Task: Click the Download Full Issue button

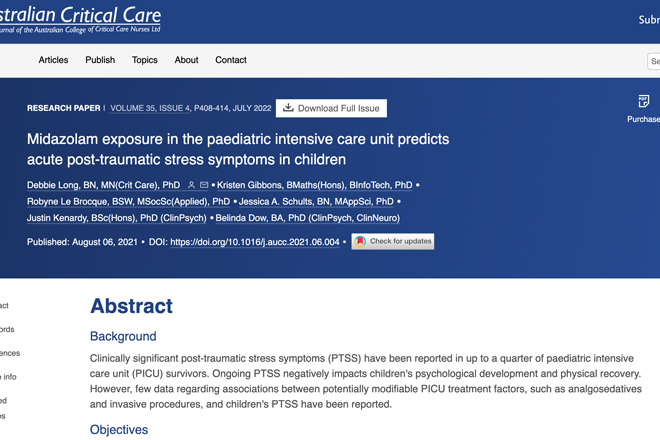Action: point(331,108)
